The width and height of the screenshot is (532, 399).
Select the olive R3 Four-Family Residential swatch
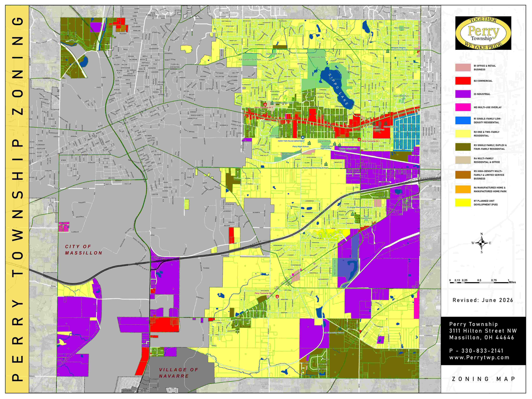pos(463,147)
